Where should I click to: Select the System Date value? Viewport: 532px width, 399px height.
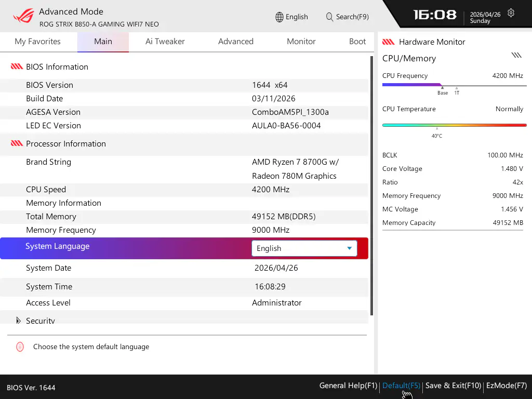(276, 268)
